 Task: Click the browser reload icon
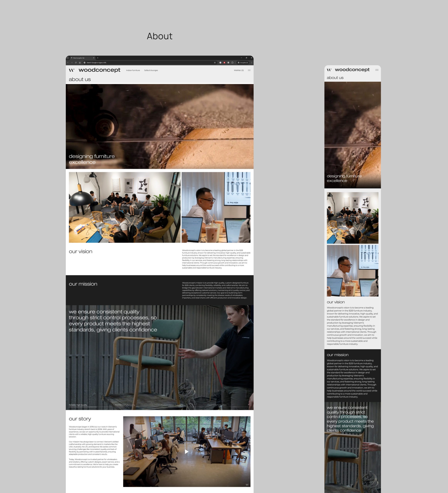coord(76,63)
